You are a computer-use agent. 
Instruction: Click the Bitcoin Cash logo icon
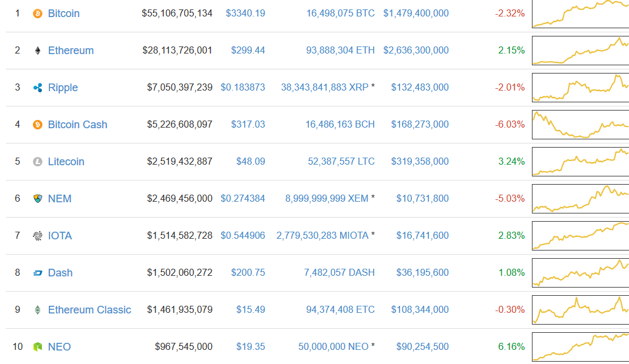(x=38, y=125)
